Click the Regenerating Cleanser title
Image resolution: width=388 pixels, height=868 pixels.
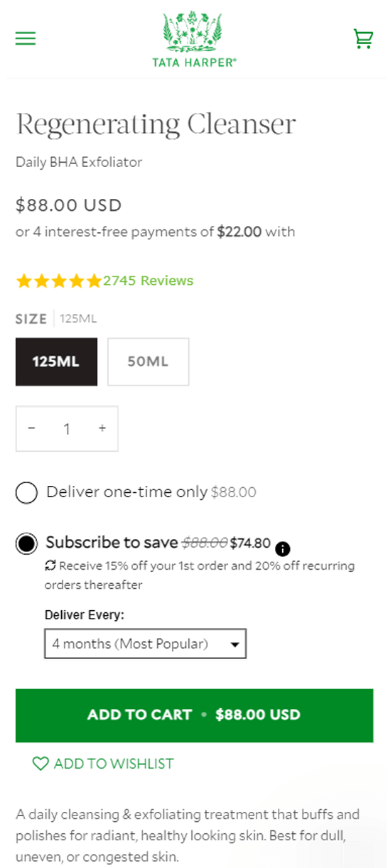(x=156, y=124)
